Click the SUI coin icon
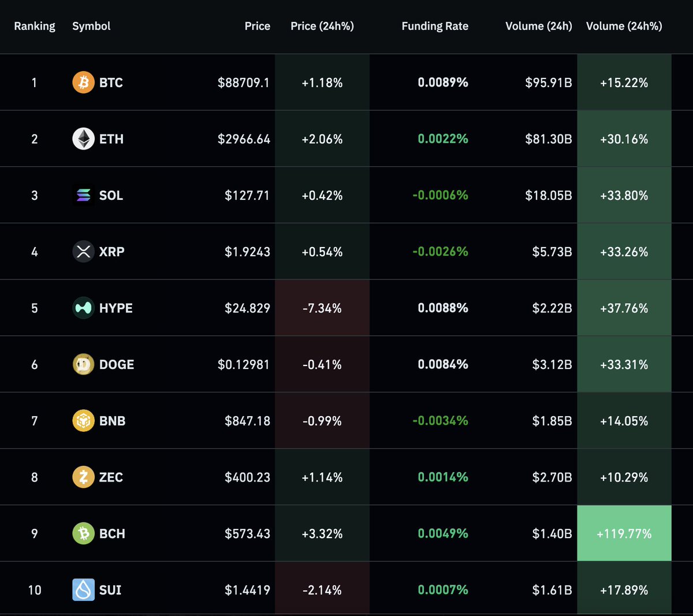693x616 pixels. (x=83, y=590)
